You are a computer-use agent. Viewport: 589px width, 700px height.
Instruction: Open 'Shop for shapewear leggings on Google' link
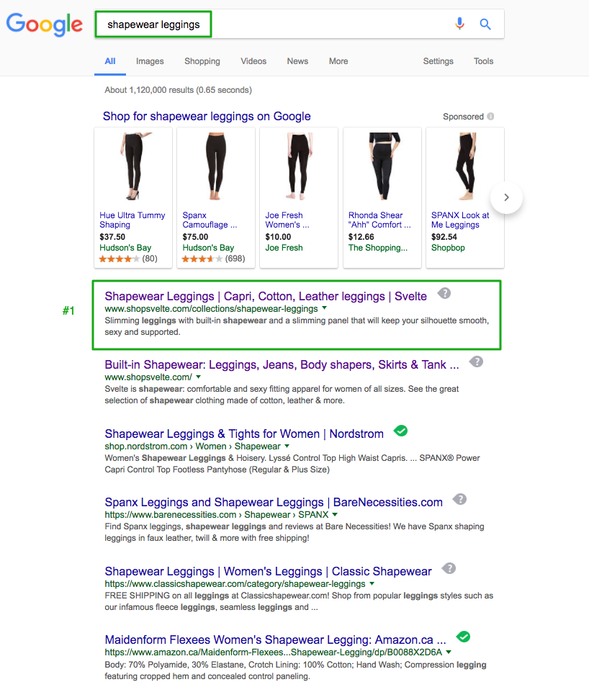tap(207, 116)
